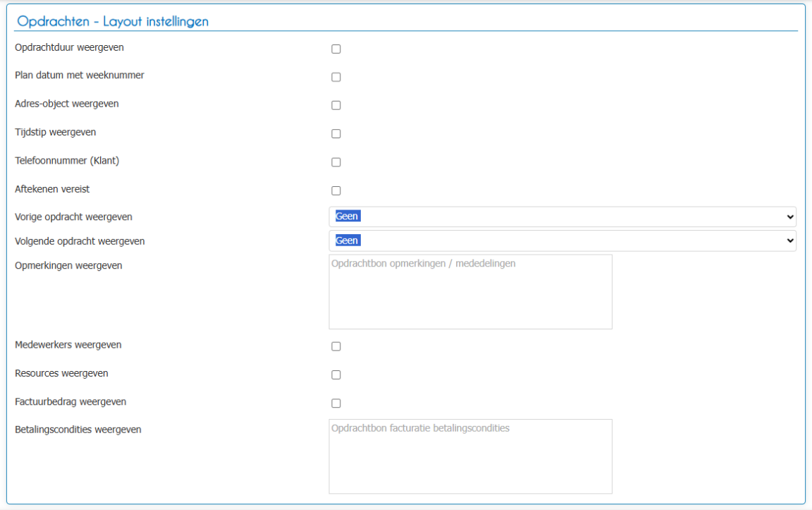This screenshot has width=812, height=510.
Task: Click the 'Medewerkers weergeven' label
Action: 68,345
